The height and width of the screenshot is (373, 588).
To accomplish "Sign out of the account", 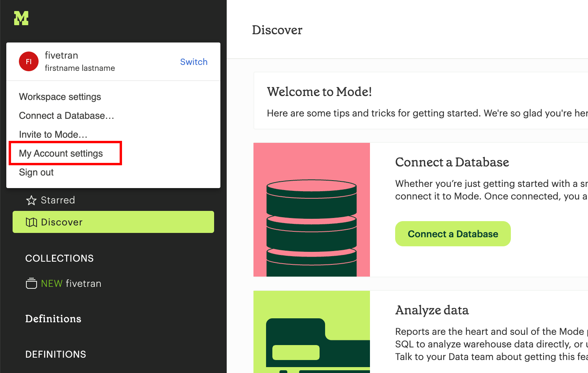I will (x=36, y=172).
